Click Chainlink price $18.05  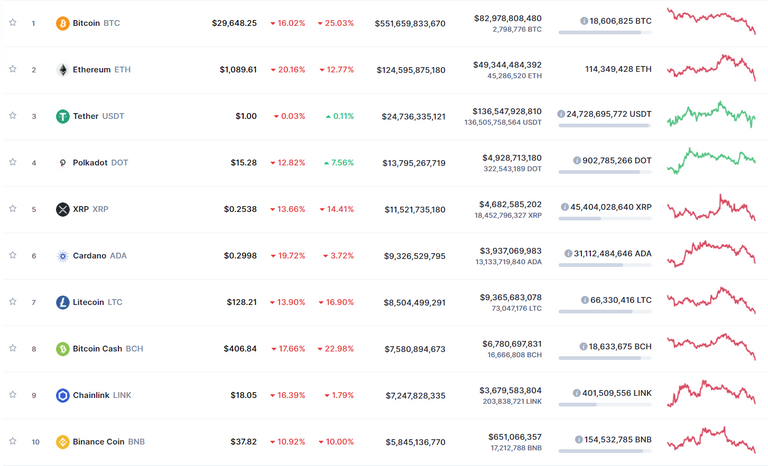click(243, 395)
